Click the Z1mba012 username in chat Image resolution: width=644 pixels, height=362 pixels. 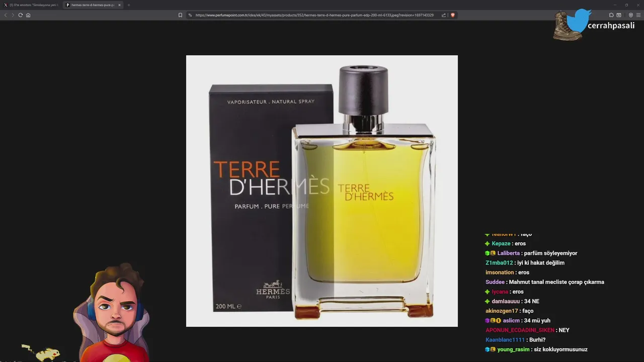[499, 263]
